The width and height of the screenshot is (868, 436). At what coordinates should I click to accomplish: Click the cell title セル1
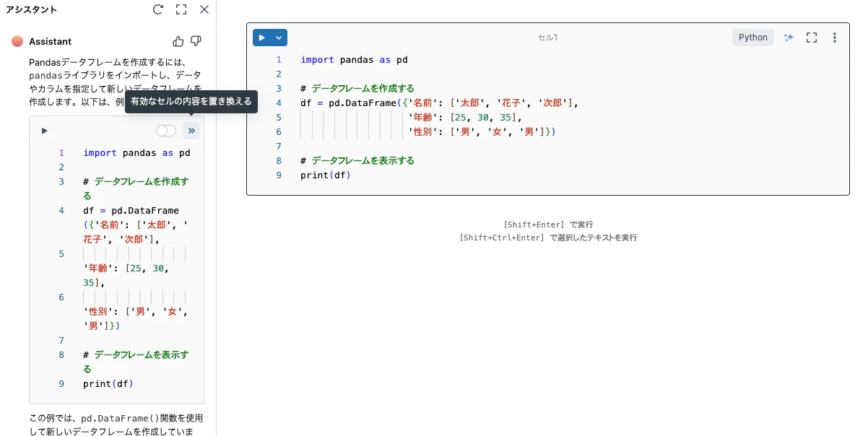tap(547, 38)
